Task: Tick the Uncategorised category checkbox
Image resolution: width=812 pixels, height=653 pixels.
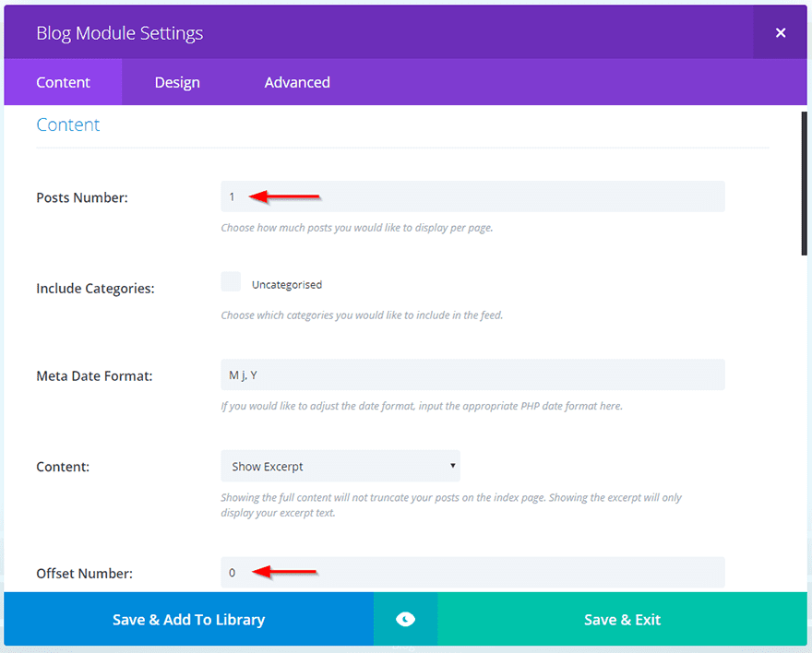Action: (231, 282)
